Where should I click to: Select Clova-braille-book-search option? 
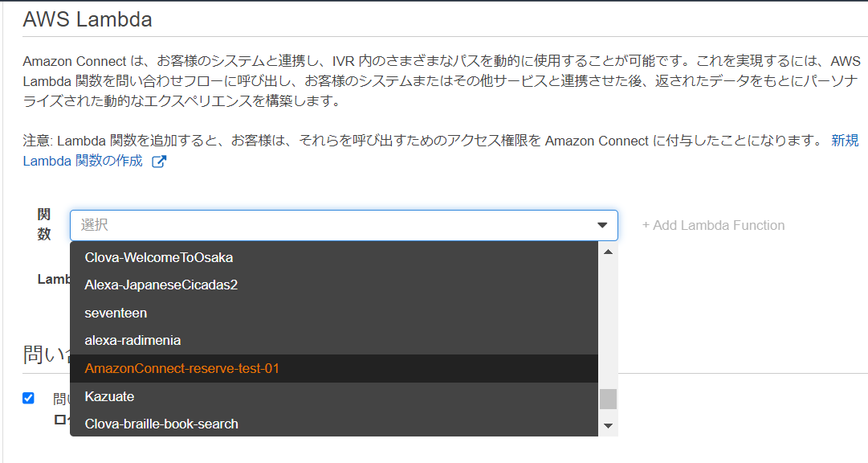(334, 424)
